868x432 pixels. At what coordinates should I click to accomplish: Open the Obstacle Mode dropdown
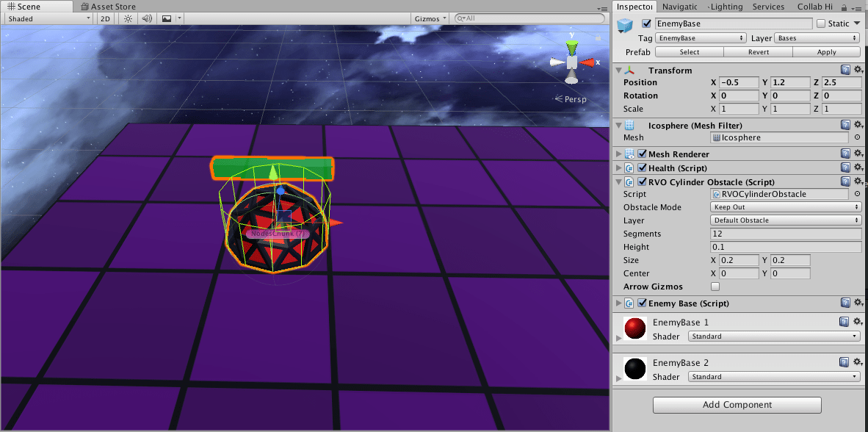point(786,207)
